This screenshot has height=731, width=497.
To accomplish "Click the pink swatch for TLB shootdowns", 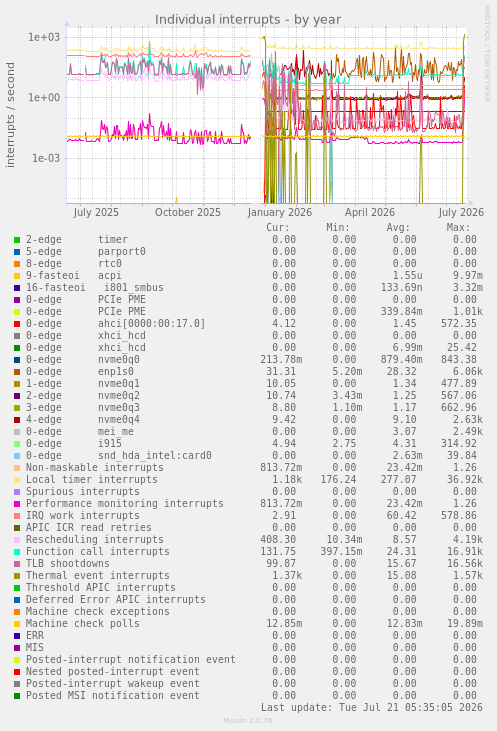I will pyautogui.click(x=17, y=564).
